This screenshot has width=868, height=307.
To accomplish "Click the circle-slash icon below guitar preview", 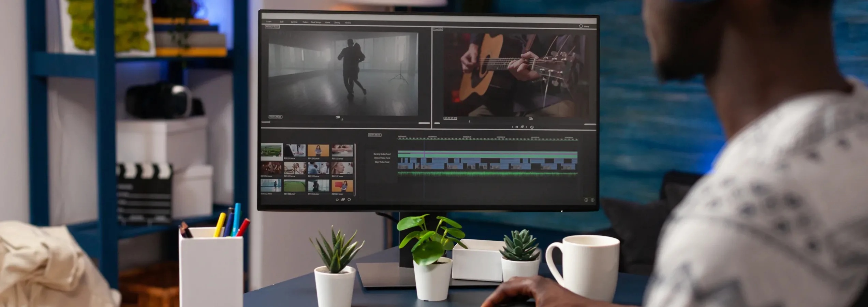I will tap(532, 127).
